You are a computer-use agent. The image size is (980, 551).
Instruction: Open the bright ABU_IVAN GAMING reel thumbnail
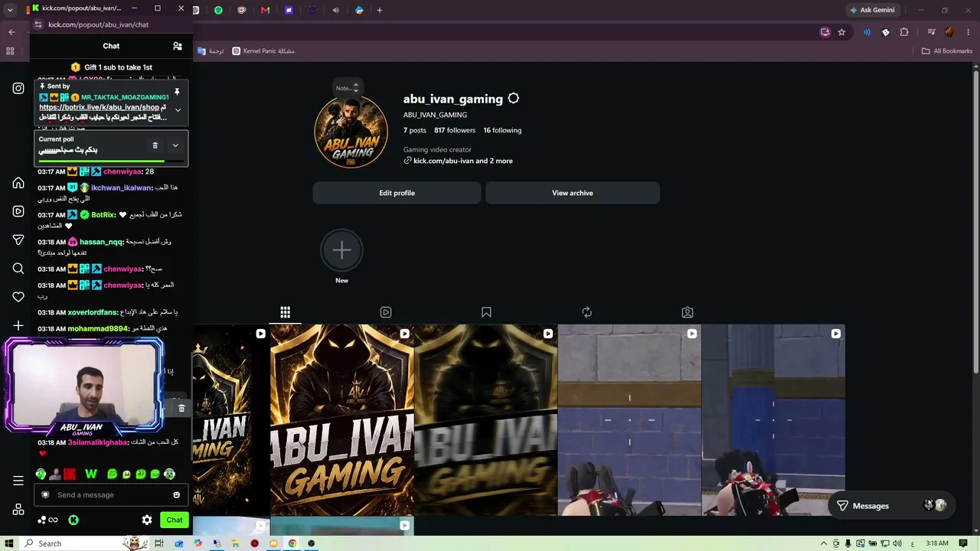pyautogui.click(x=342, y=420)
